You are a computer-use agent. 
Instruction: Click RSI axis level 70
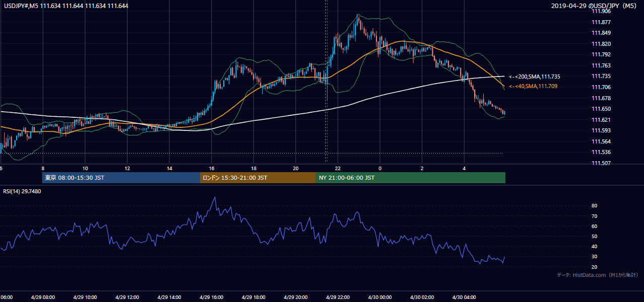pos(594,216)
